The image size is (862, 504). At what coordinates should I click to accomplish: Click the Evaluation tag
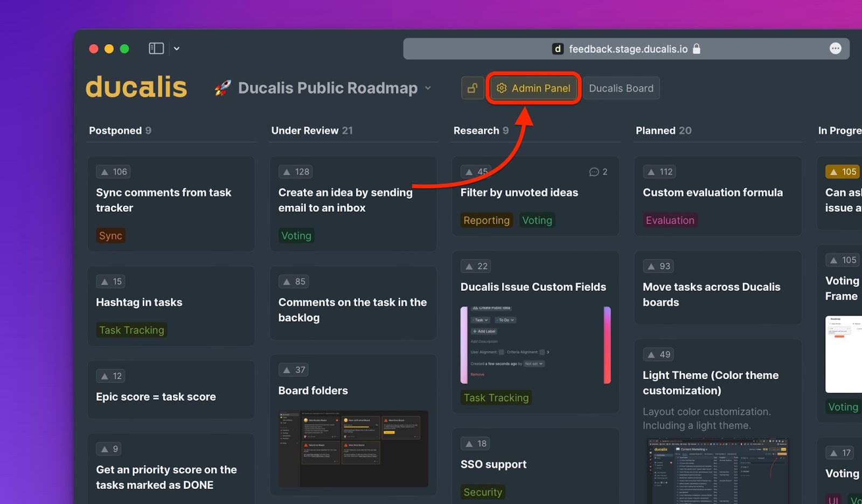(x=670, y=220)
